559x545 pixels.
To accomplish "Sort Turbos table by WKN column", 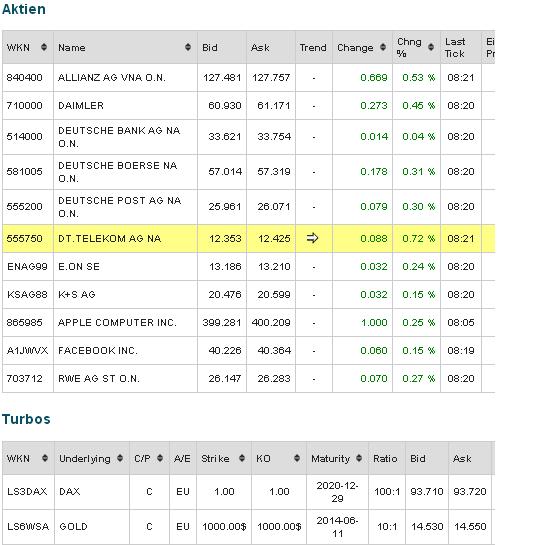I will [45, 458].
